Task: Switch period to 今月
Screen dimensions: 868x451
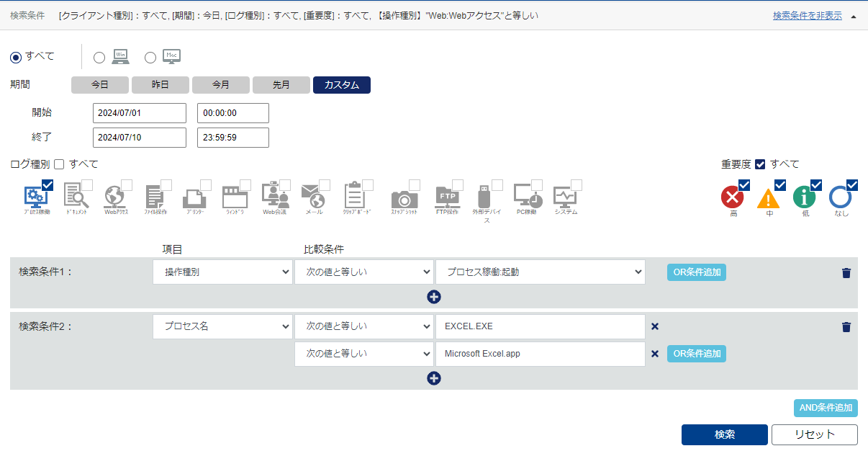Action: click(221, 85)
